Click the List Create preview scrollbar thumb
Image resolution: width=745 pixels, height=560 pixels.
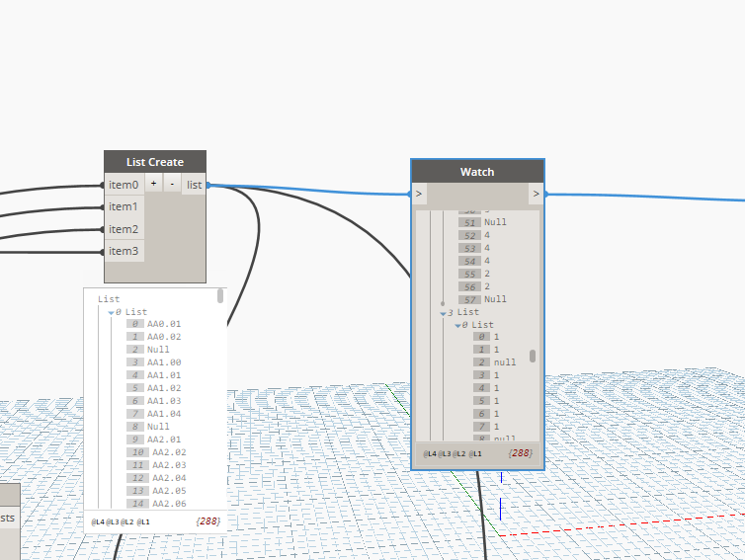click(220, 296)
